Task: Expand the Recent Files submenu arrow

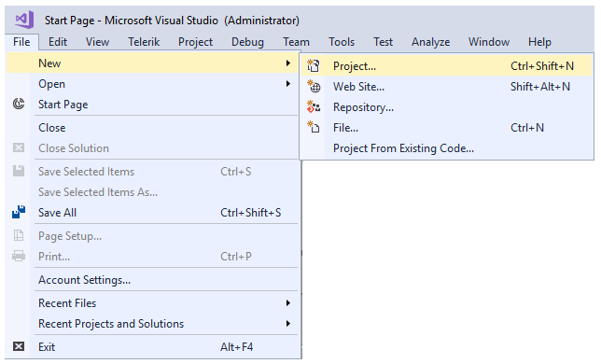Action: (287, 303)
